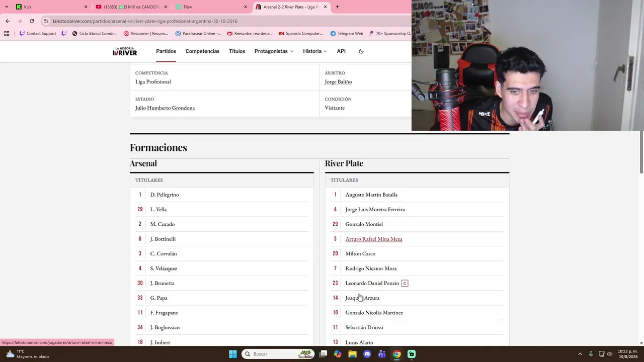Open the Telegram Web bookmark

pyautogui.click(x=347, y=34)
